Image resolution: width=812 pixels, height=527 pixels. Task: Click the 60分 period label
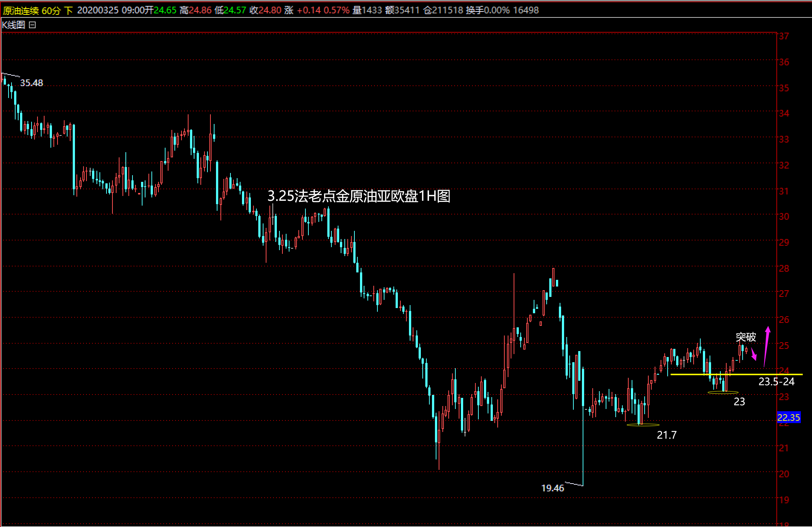pos(51,10)
